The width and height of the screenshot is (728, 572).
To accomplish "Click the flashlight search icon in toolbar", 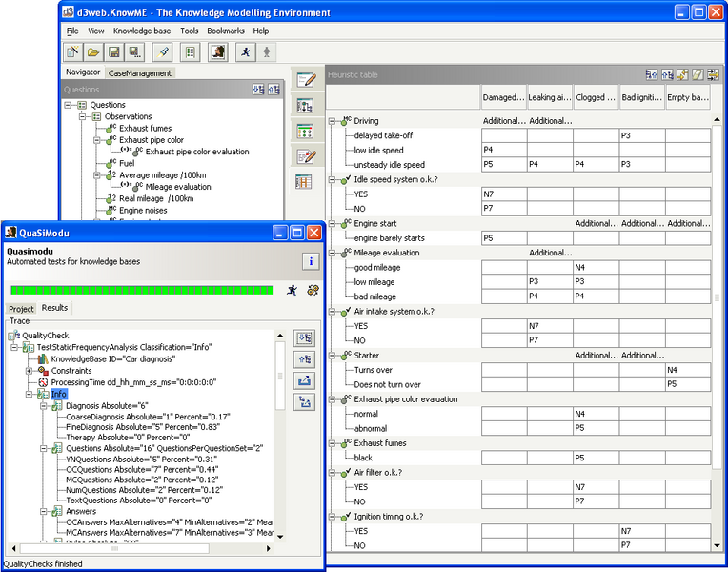I will pyautogui.click(x=164, y=52).
